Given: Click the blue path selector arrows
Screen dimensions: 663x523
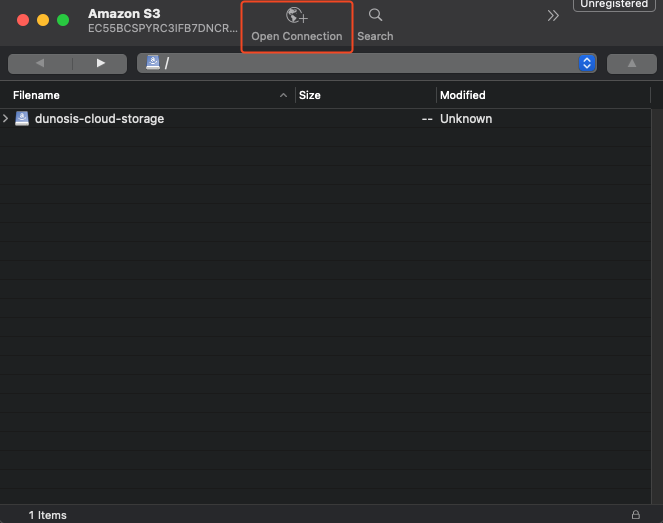Looking at the screenshot, I should point(587,63).
